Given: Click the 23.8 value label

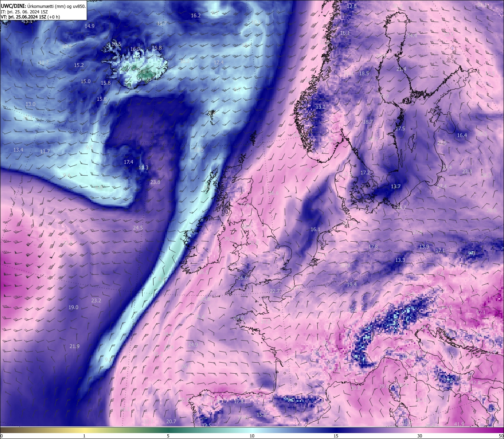Looking at the screenshot, I should [x=155, y=182].
